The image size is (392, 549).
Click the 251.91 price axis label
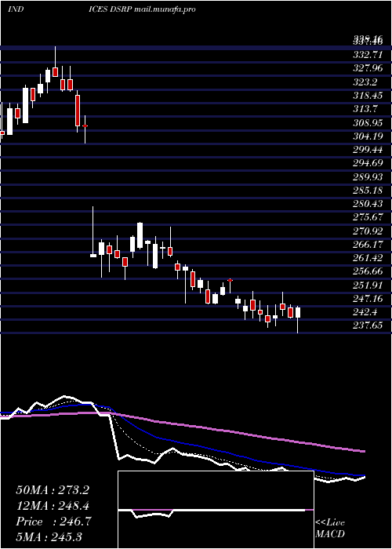tap(368, 285)
